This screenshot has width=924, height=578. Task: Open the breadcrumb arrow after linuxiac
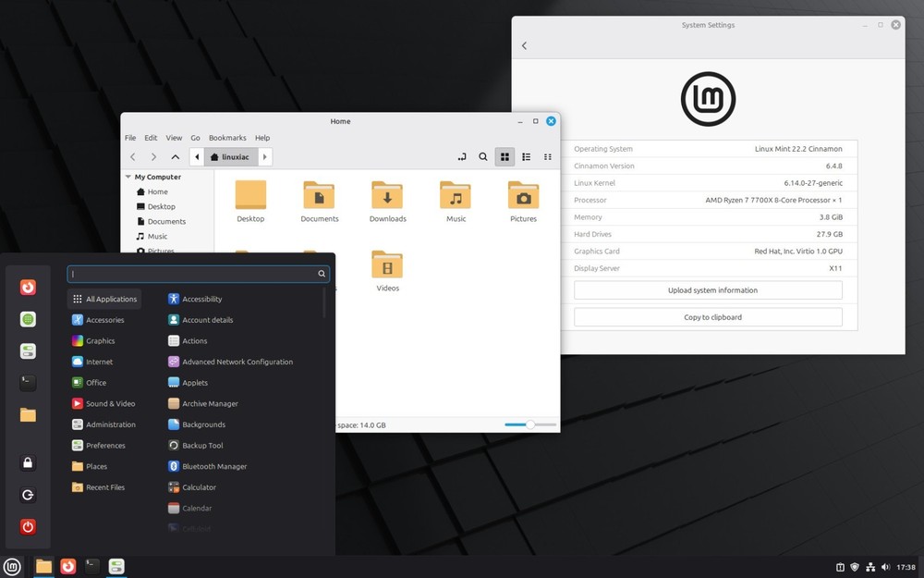pos(264,156)
